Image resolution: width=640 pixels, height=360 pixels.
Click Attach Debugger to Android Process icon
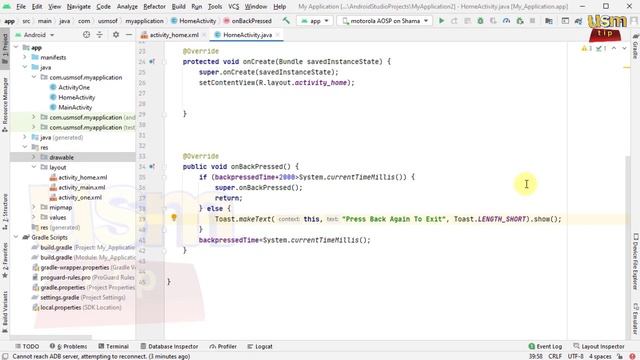(x=520, y=21)
